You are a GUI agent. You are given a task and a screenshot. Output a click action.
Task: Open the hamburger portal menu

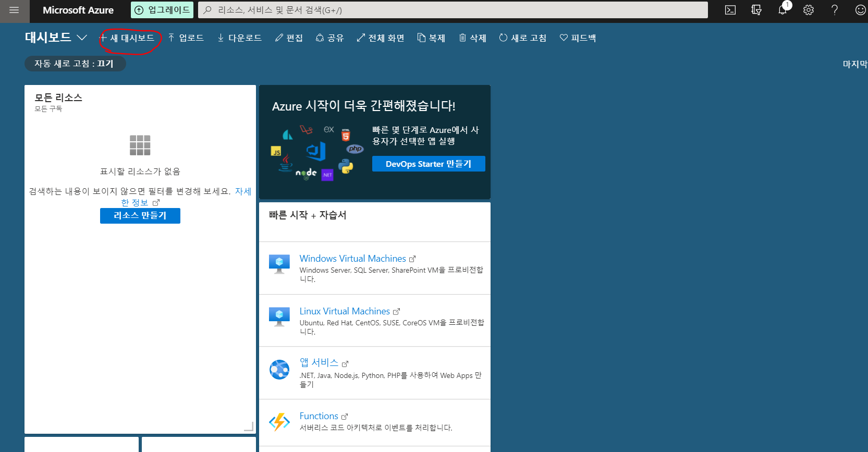point(14,10)
